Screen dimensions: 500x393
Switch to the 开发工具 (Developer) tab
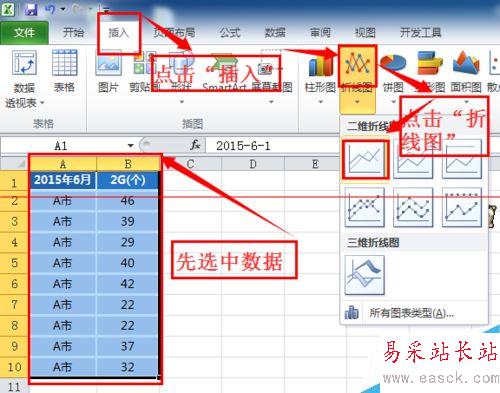pyautogui.click(x=421, y=33)
